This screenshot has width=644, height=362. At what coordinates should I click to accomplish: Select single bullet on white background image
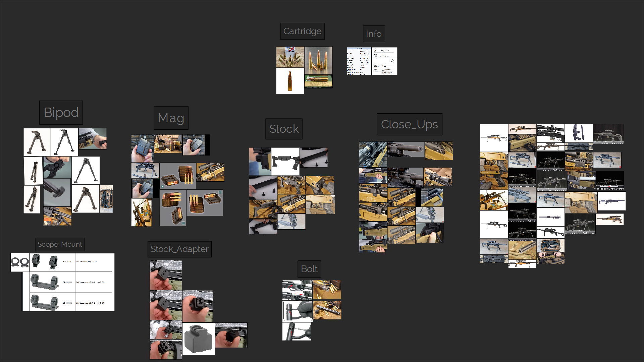tap(290, 81)
